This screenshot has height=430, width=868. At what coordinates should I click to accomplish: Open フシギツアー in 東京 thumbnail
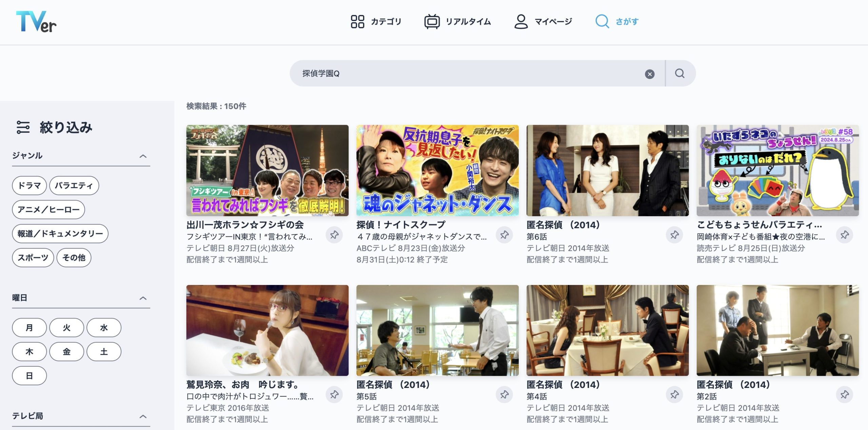pyautogui.click(x=268, y=170)
